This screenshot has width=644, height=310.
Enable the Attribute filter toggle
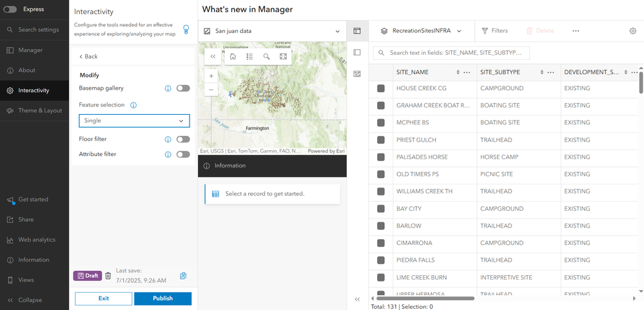(183, 155)
